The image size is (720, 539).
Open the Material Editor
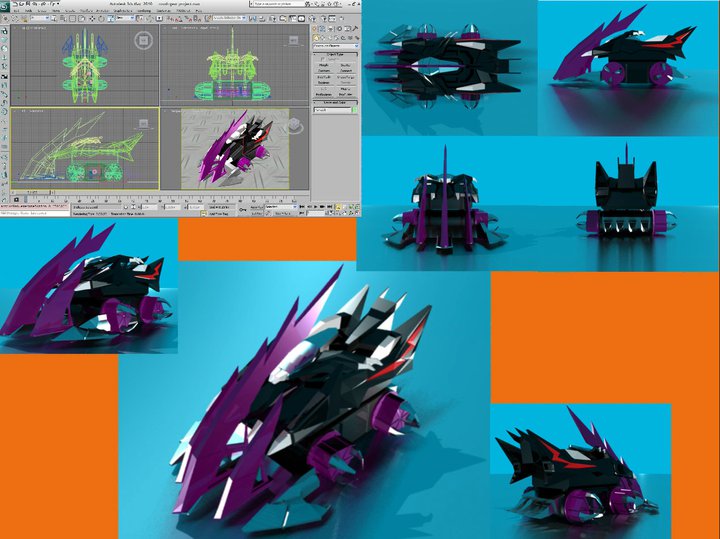click(312, 18)
